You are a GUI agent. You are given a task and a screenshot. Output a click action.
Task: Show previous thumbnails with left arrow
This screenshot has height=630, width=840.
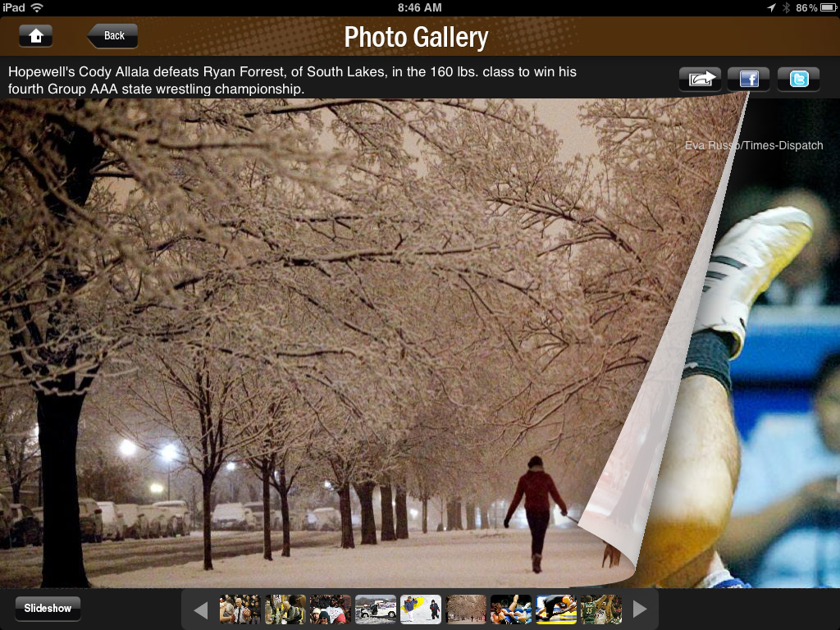tap(201, 609)
